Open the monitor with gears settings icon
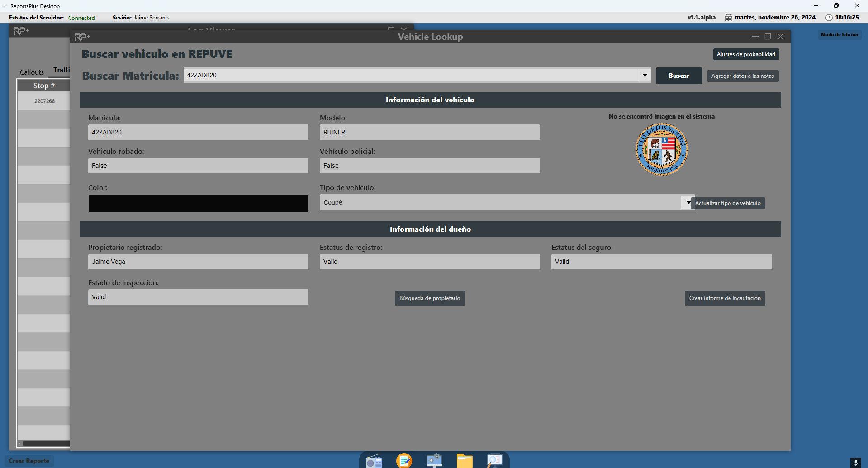 tap(434, 461)
